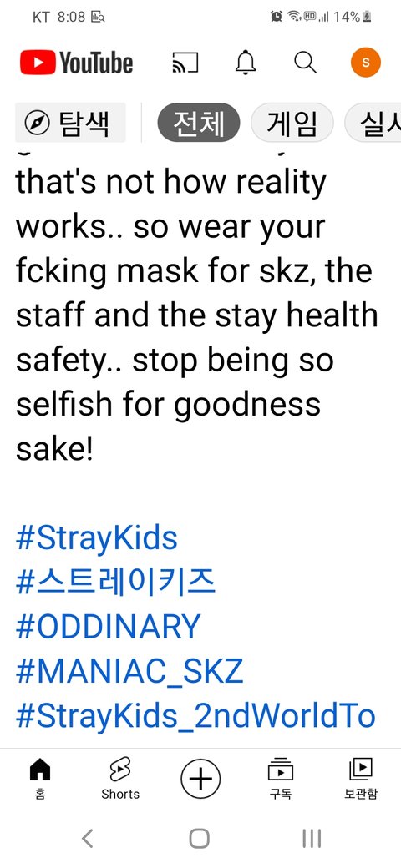401x868 pixels.
Task: Open the Cast to device icon
Action: pos(185,62)
